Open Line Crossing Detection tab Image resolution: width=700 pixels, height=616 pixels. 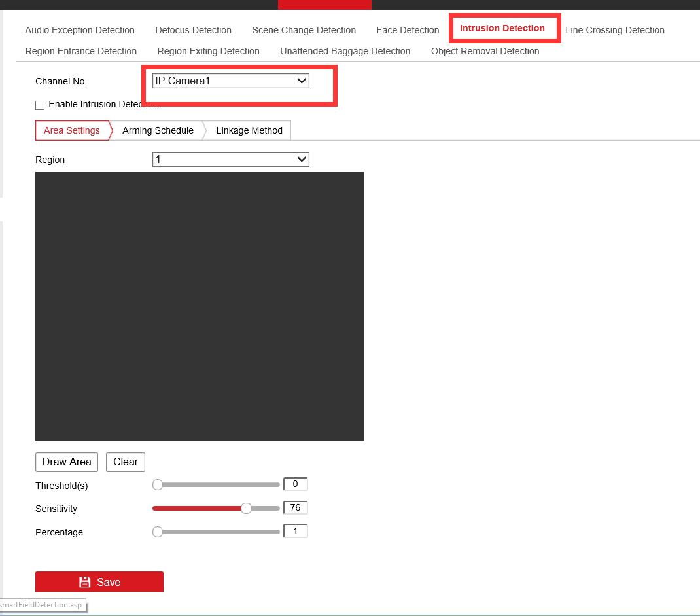[x=614, y=30]
